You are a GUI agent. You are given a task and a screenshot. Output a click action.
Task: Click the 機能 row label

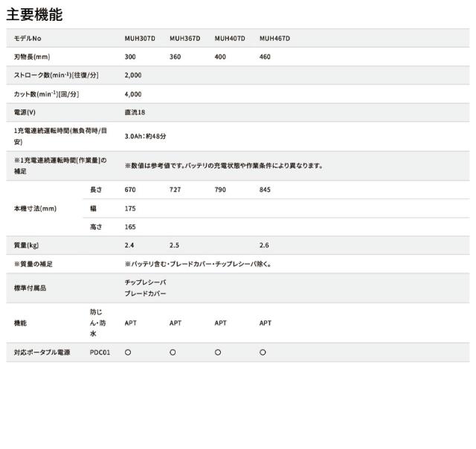[20, 323]
